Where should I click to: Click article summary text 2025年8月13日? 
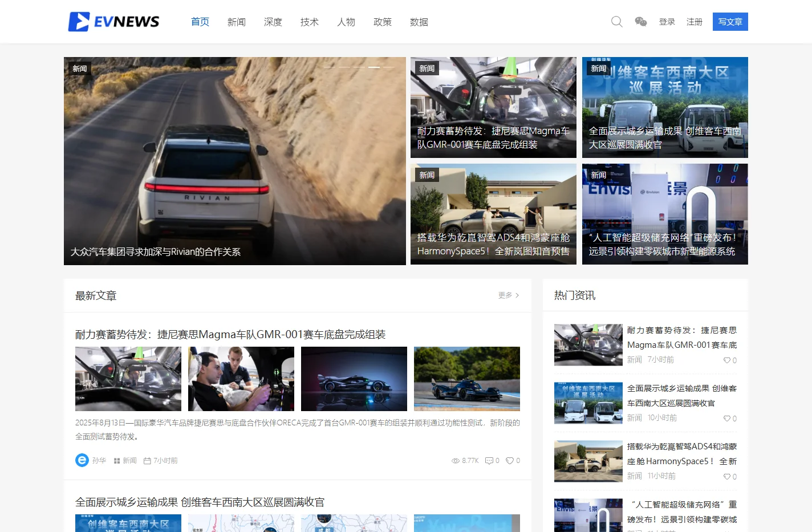pyautogui.click(x=298, y=430)
